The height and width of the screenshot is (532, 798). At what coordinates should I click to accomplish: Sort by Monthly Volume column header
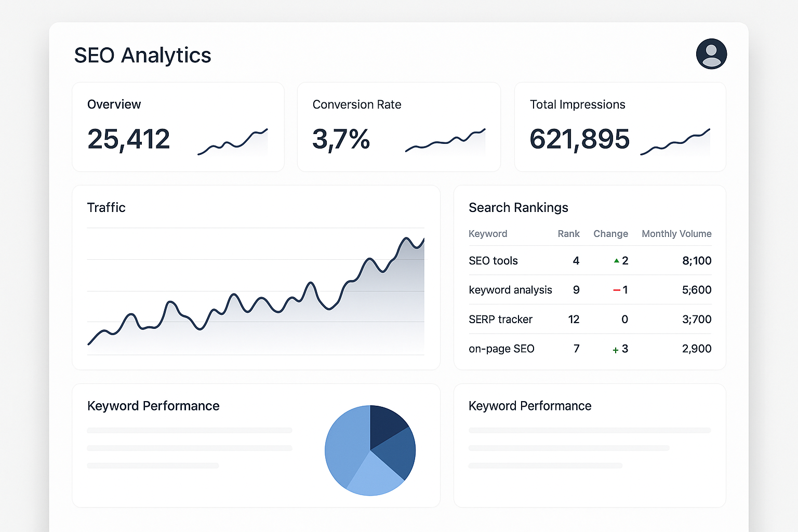676,234
